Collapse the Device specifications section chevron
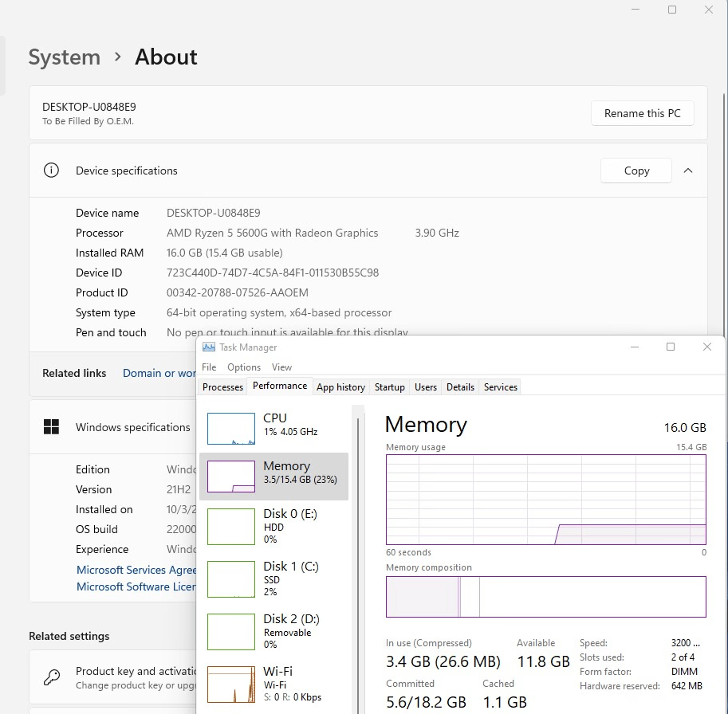Viewport: 728px width, 714px height. click(x=688, y=171)
